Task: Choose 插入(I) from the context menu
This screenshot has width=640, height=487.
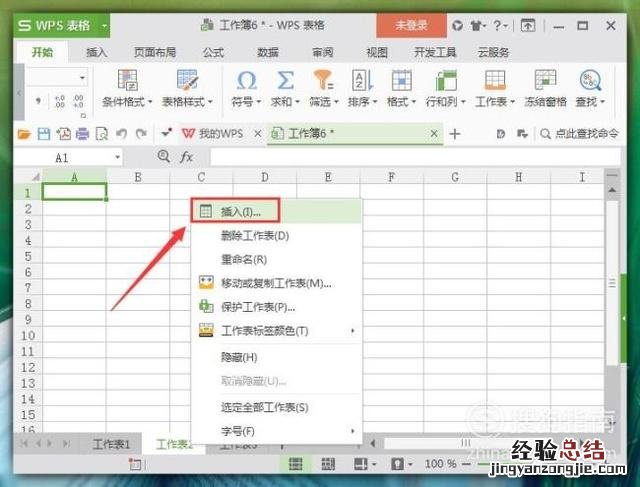Action: [240, 211]
